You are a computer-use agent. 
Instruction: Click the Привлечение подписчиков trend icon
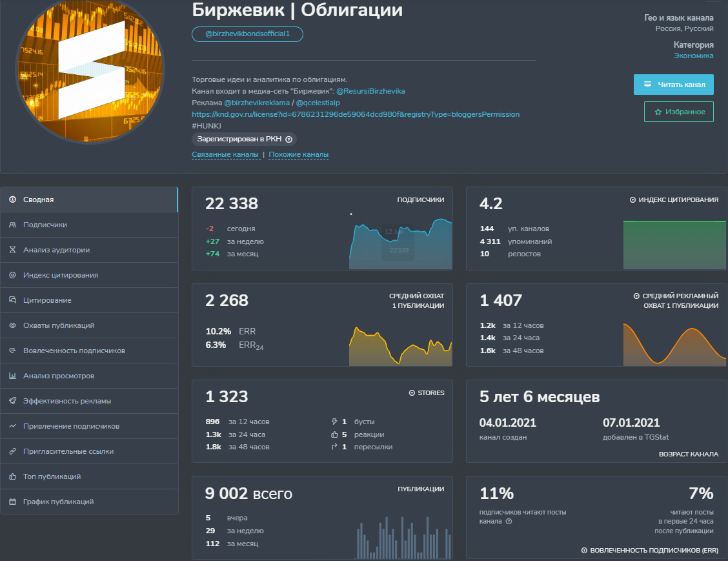pyautogui.click(x=12, y=426)
